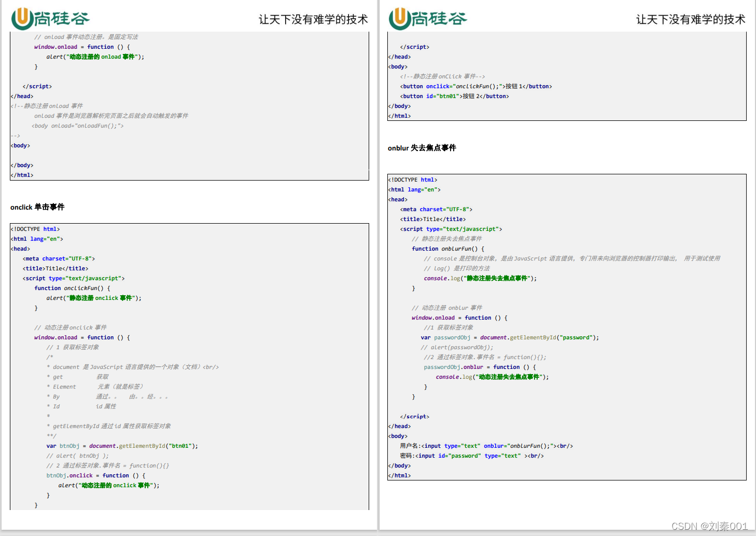Image resolution: width=756 pixels, height=536 pixels.
Task: Select the comment '// 动态注册 onblur 事件'
Action: click(x=447, y=308)
